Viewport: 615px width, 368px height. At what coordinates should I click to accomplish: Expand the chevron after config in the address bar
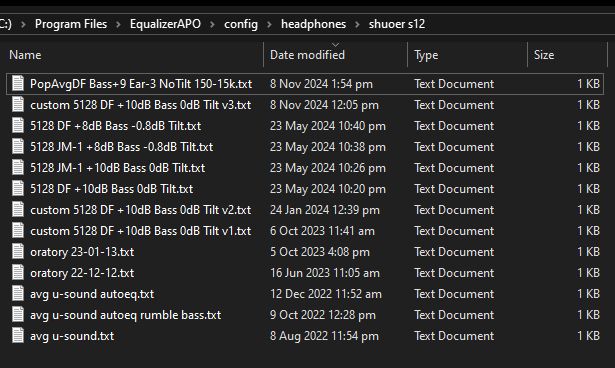click(269, 24)
